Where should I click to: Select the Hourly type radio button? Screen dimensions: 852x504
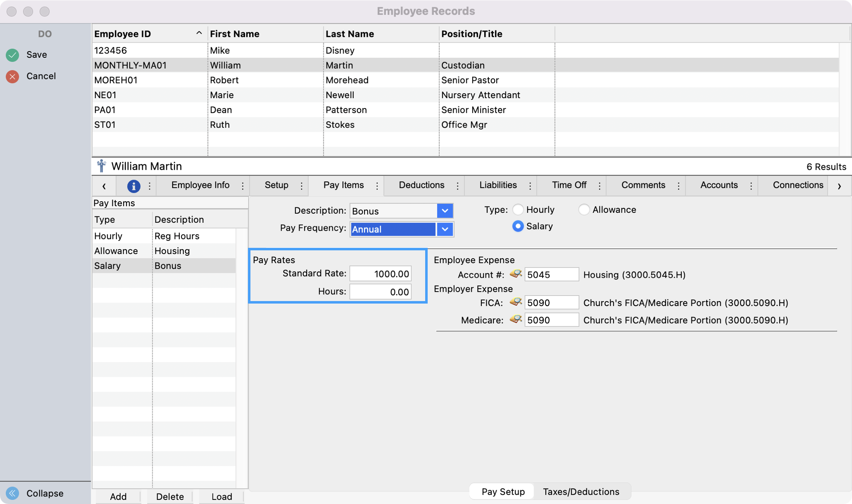tap(518, 210)
